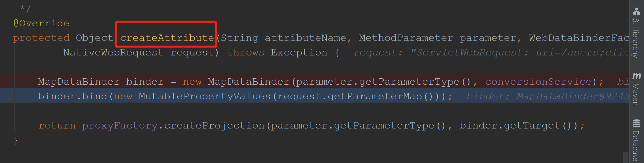Open the Maven side tab label

tap(635, 94)
